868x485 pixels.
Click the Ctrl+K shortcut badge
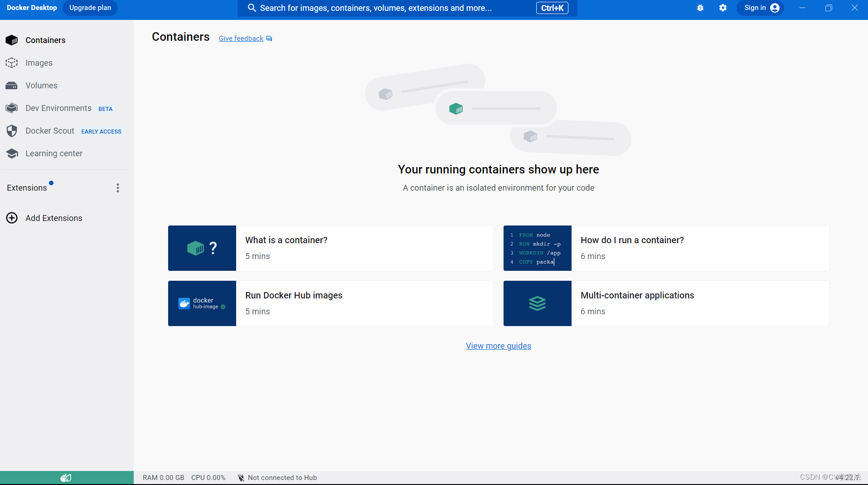pyautogui.click(x=552, y=8)
